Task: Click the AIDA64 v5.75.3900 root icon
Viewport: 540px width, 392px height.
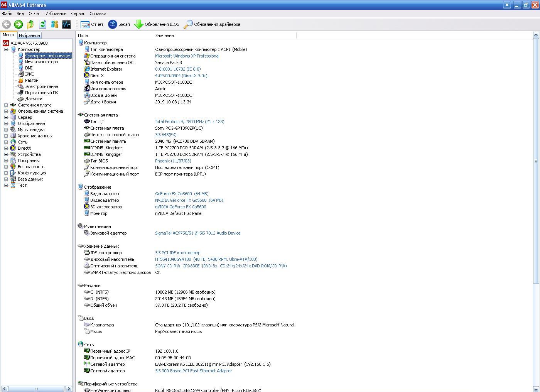Action: (x=6, y=43)
